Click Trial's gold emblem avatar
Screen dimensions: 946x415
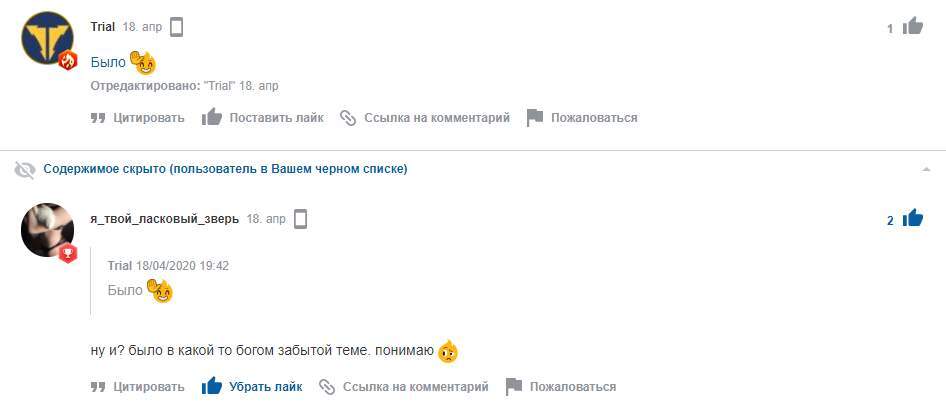coord(47,40)
